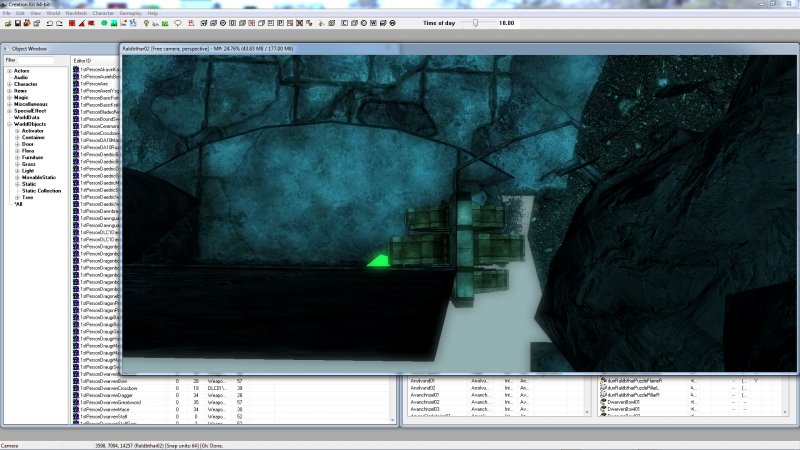Collapse the WorldObjects tree node
This screenshot has width=800, height=450.
10,124
